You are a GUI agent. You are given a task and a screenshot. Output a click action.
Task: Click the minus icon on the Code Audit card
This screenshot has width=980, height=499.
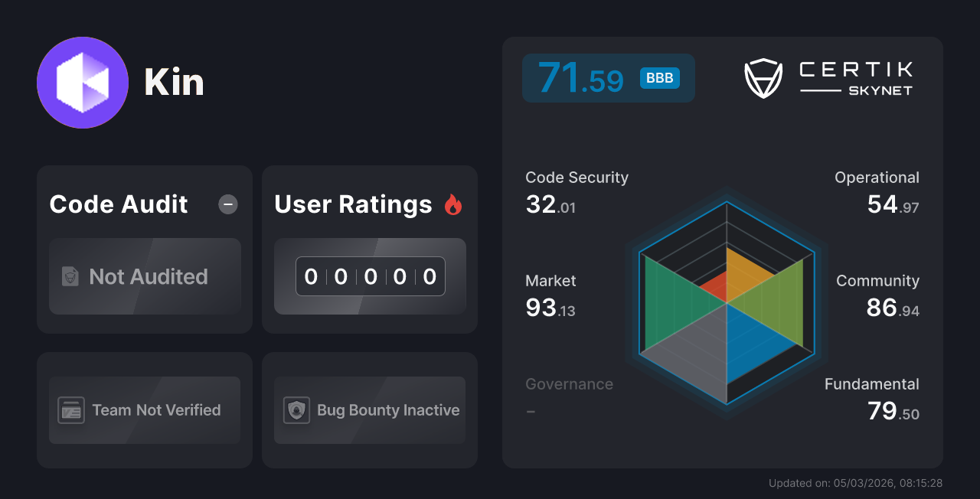tap(227, 204)
